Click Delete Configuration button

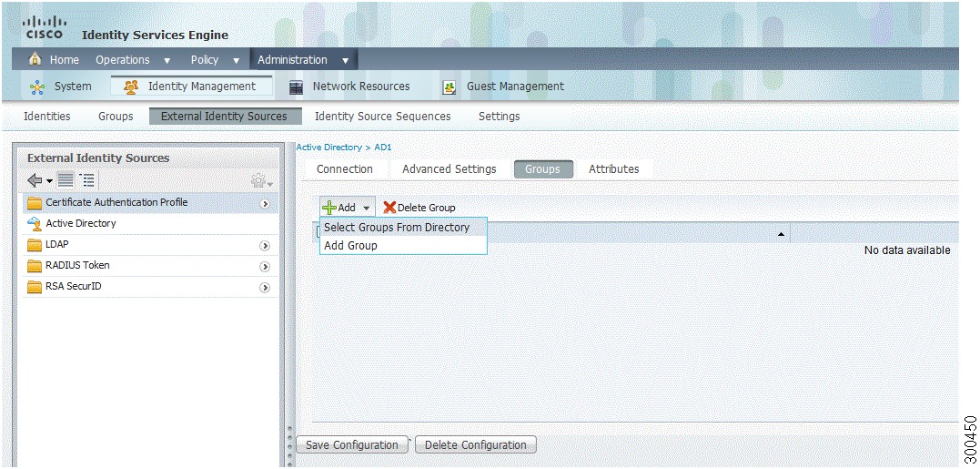pos(476,445)
